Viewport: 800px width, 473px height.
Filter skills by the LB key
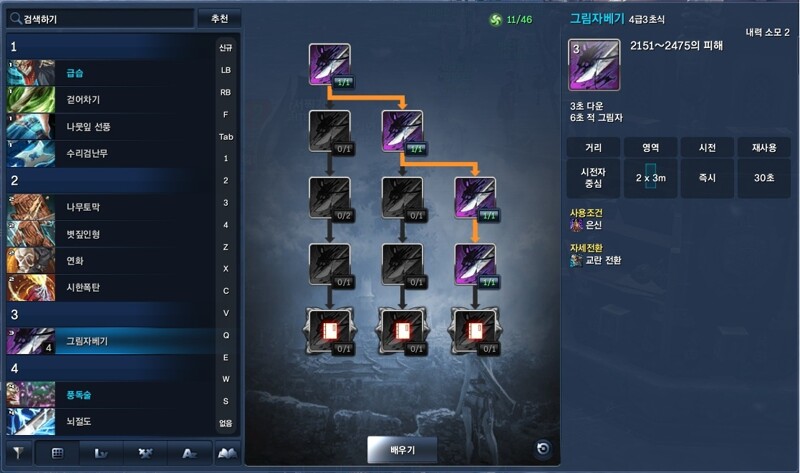[x=226, y=70]
